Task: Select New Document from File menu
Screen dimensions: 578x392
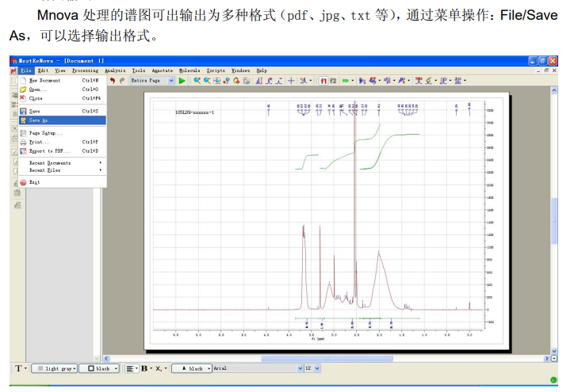Action: click(63, 80)
